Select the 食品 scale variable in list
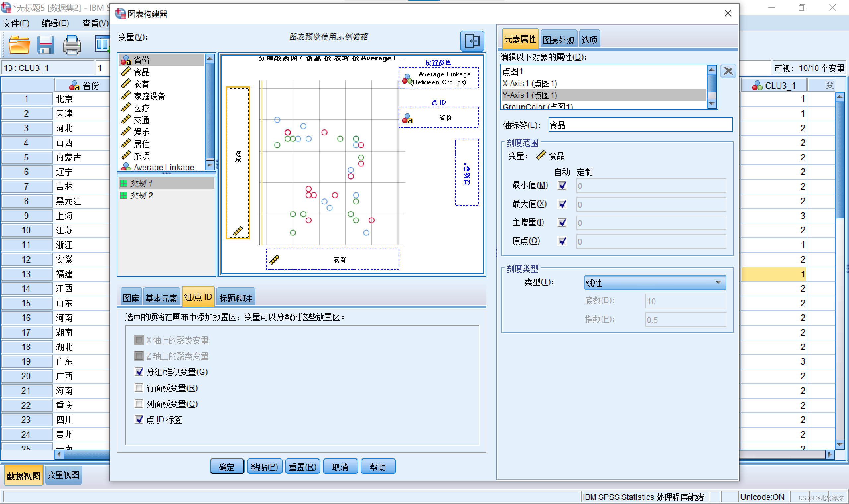 (x=162, y=72)
